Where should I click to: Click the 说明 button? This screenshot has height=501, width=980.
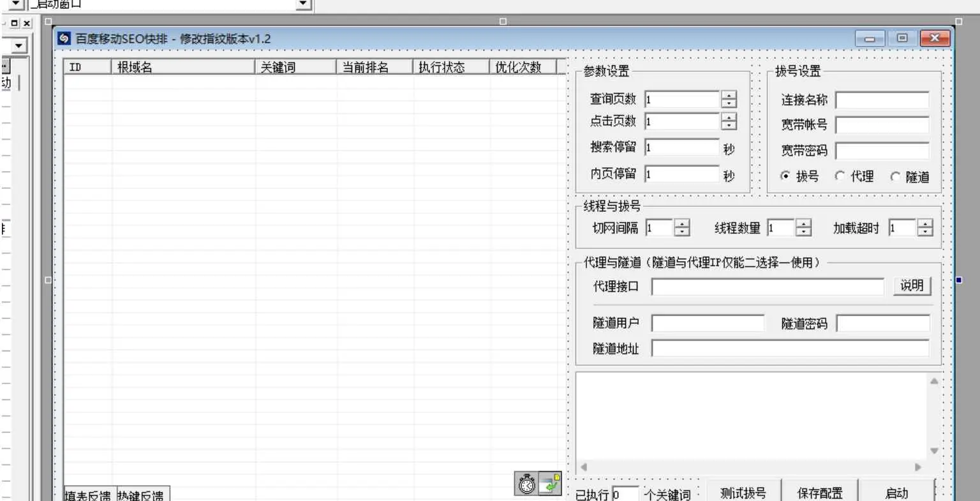click(912, 285)
